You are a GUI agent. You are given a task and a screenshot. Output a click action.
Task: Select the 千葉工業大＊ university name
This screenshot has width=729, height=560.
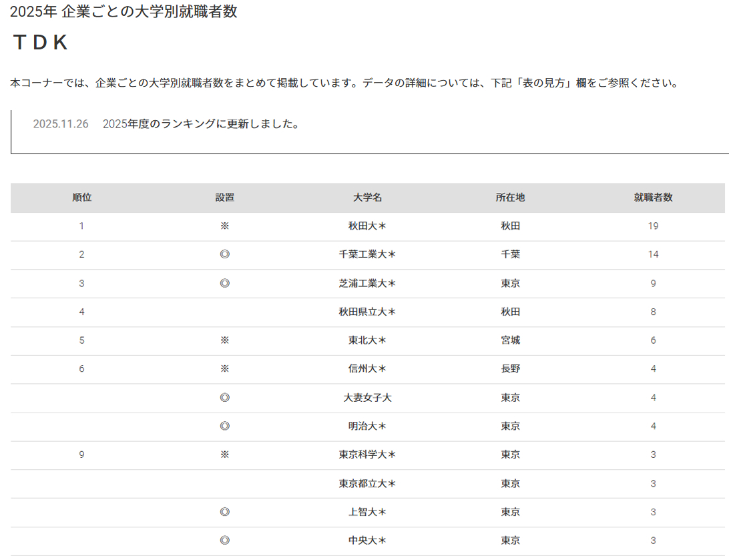click(x=367, y=254)
